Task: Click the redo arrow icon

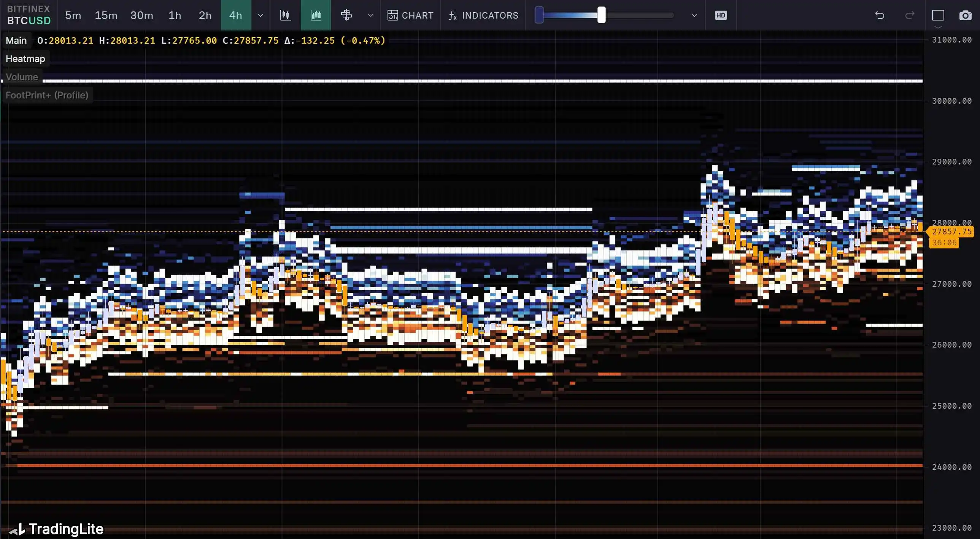Action: (x=908, y=14)
